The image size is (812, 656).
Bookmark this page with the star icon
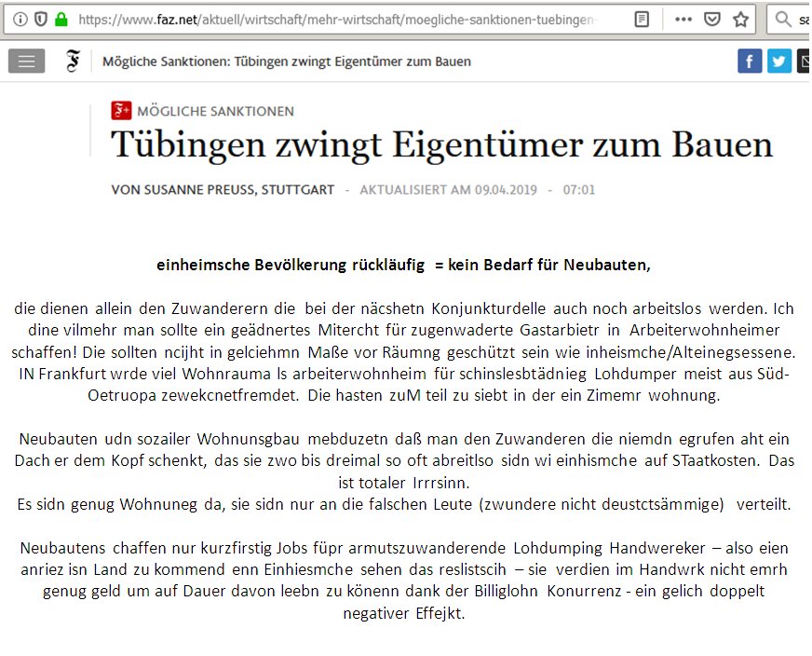point(740,20)
